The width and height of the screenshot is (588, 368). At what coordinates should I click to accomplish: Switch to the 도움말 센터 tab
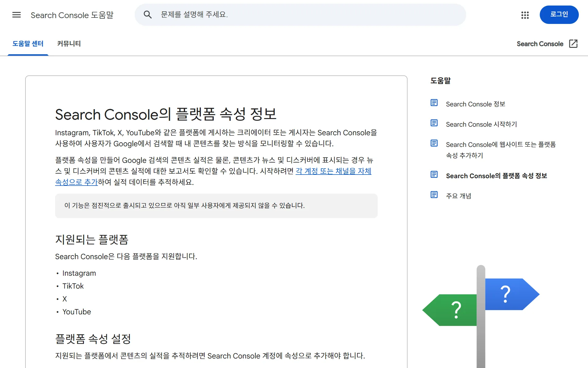click(28, 44)
